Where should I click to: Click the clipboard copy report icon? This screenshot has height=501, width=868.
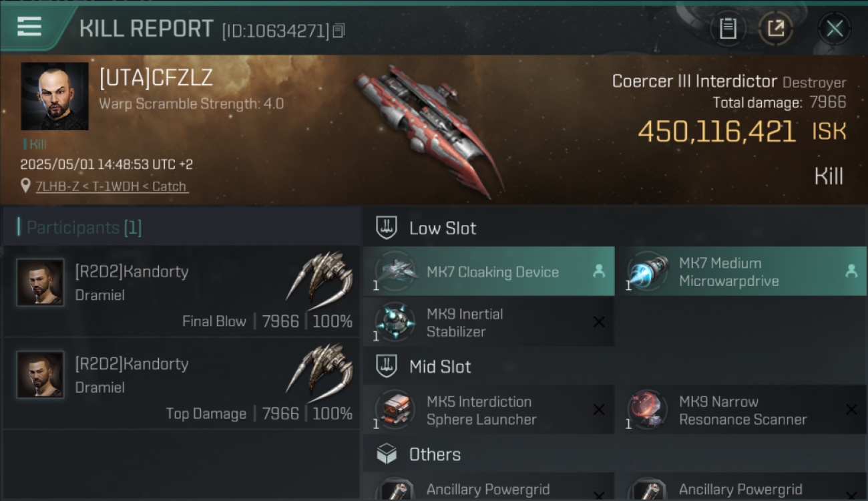[x=728, y=29]
